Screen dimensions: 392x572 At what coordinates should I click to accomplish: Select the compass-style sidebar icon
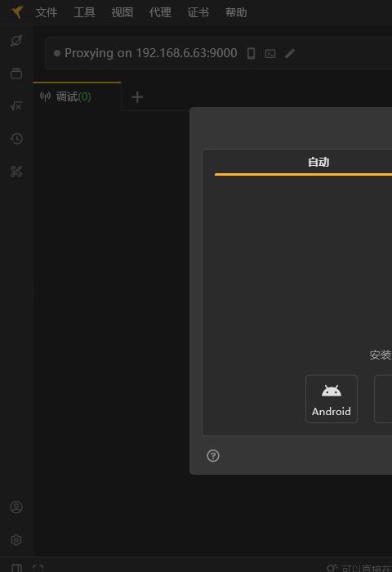pos(16,41)
